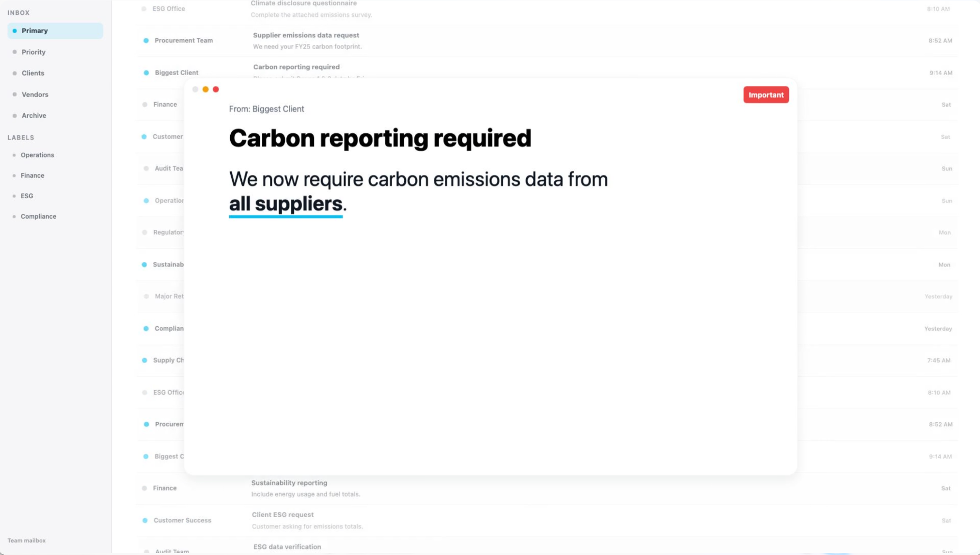This screenshot has height=555, width=980.
Task: Click Procurement Team sender at 8:52 AM top
Action: pos(184,41)
